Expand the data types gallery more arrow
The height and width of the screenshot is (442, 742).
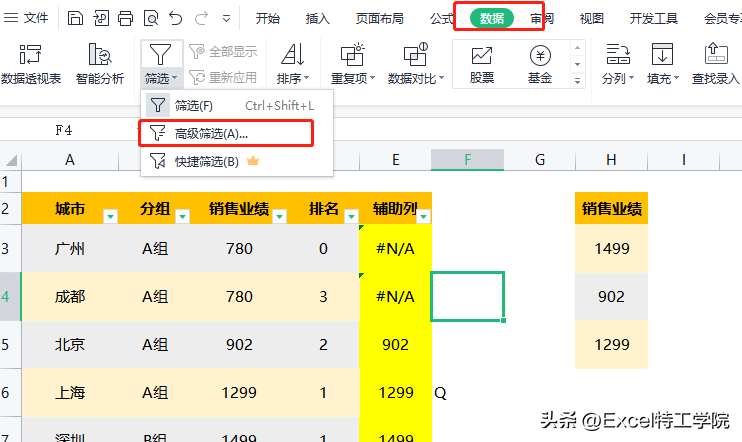pos(577,81)
